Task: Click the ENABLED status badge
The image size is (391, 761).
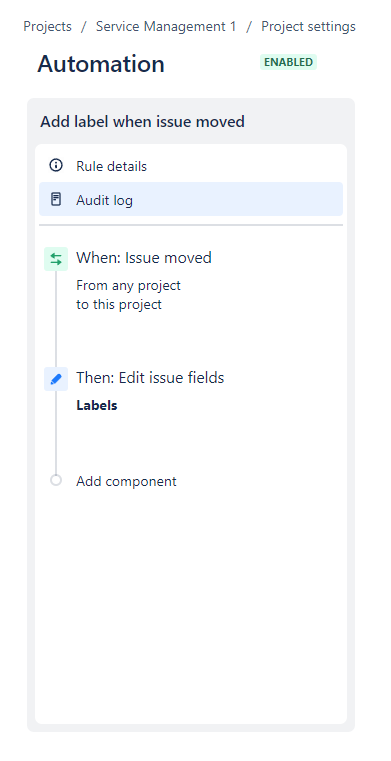Action: (x=288, y=62)
